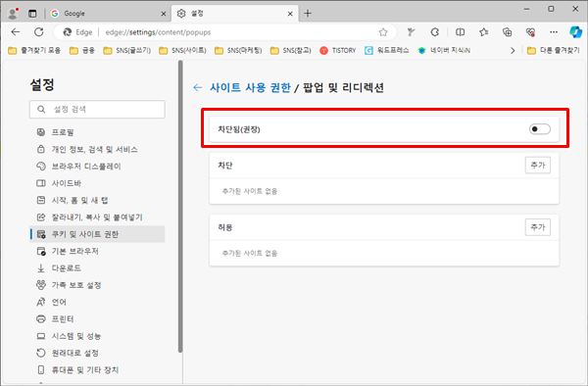Select 쿠키 및 사이트 권한 section

click(97, 234)
